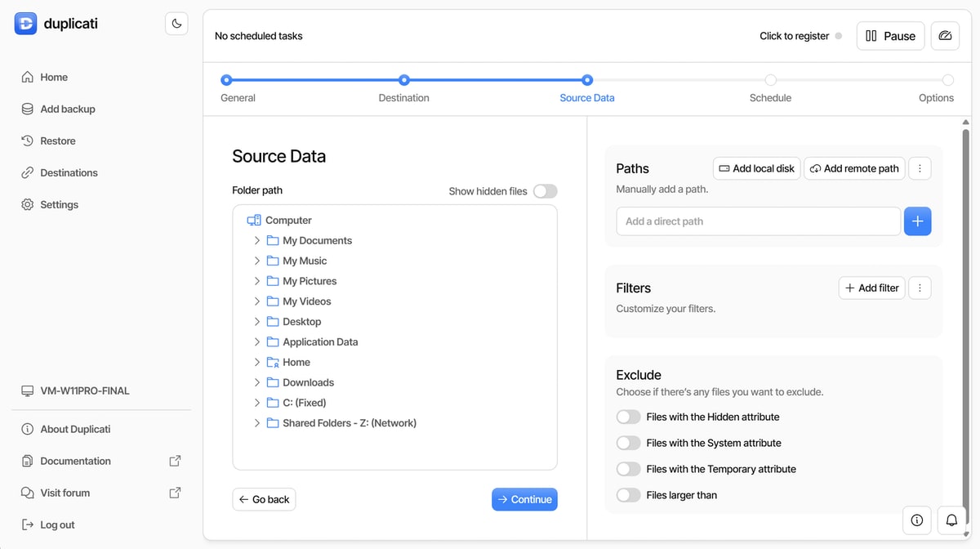
Task: Enable the Show hidden files toggle
Action: [x=545, y=190]
